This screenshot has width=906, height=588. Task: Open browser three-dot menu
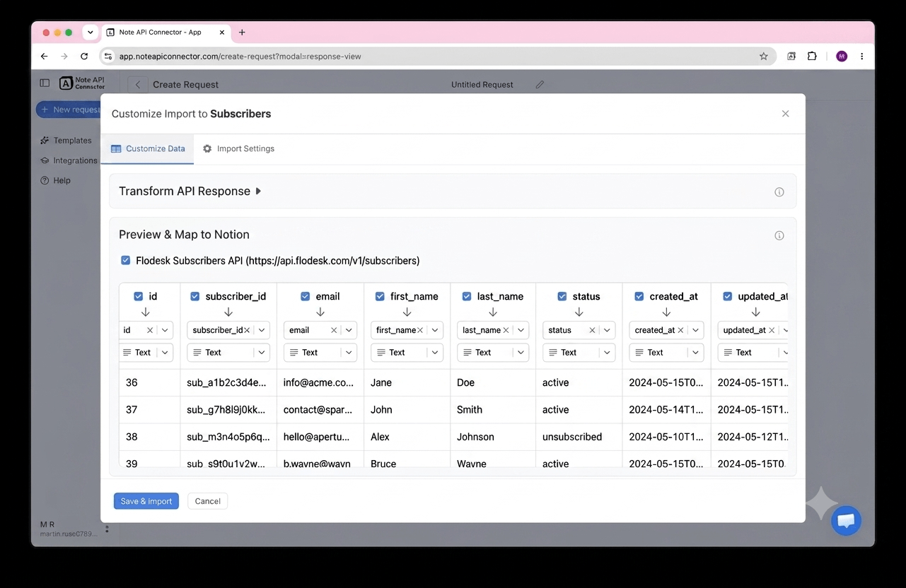[x=861, y=57]
